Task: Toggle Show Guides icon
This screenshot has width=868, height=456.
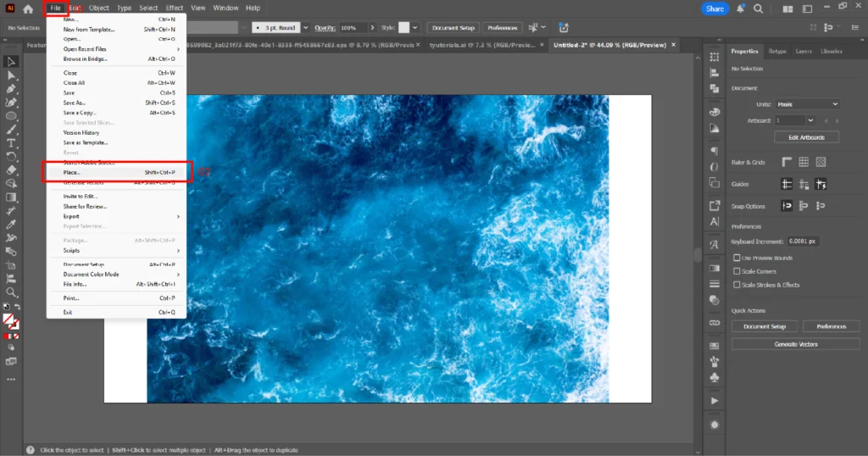Action: point(787,184)
